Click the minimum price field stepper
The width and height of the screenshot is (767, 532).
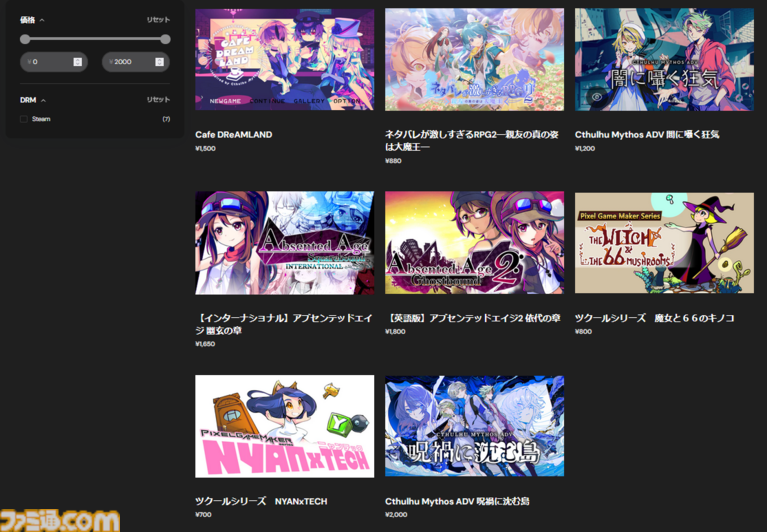pyautogui.click(x=77, y=62)
